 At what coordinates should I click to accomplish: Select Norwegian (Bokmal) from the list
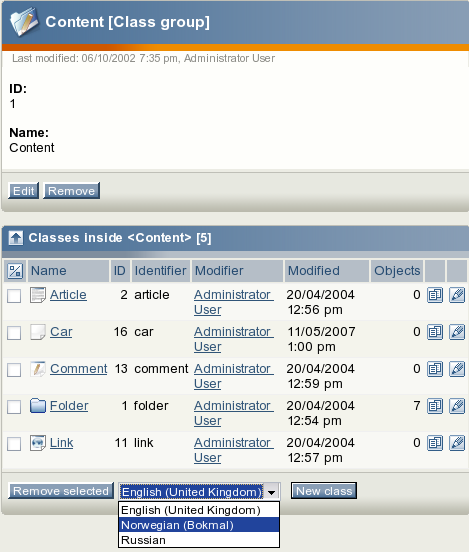coord(199,525)
